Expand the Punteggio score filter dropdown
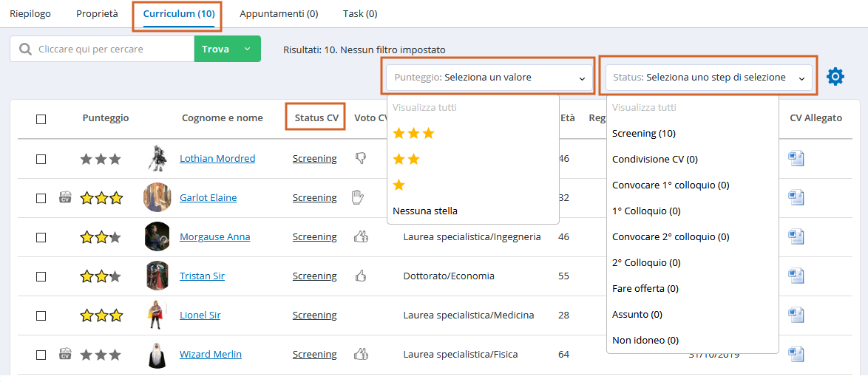 (x=489, y=78)
